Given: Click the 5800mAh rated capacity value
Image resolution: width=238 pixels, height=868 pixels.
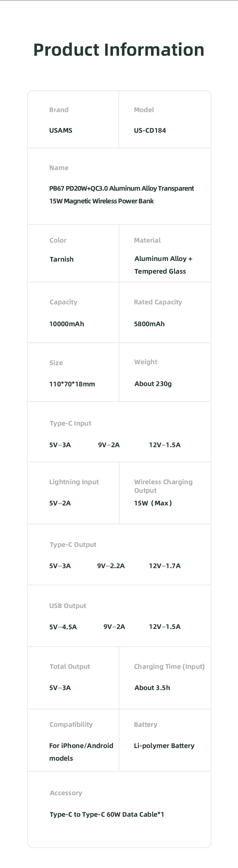Looking at the screenshot, I should point(149,324).
